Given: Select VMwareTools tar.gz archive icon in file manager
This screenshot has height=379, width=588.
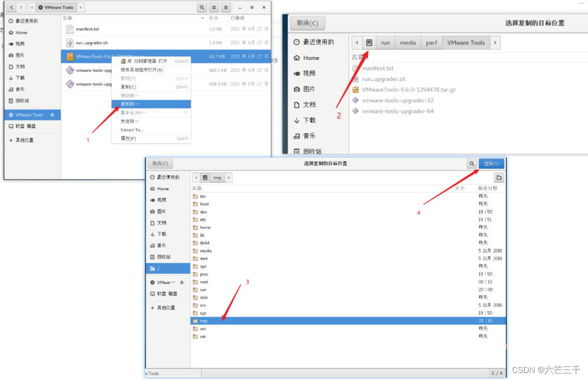Looking at the screenshot, I should (x=70, y=56).
